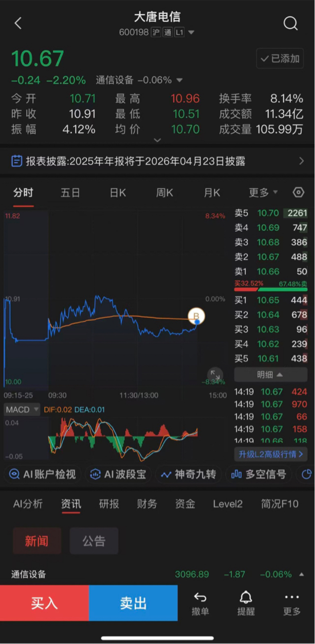Tap 卖5 order row at 10.70
Viewport: 315px width, 644px height.
click(x=271, y=213)
